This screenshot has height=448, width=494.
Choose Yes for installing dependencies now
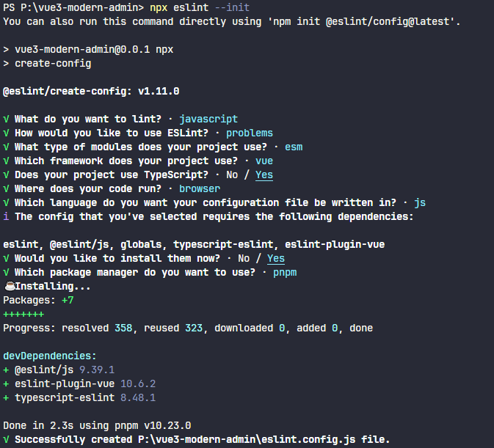click(276, 258)
